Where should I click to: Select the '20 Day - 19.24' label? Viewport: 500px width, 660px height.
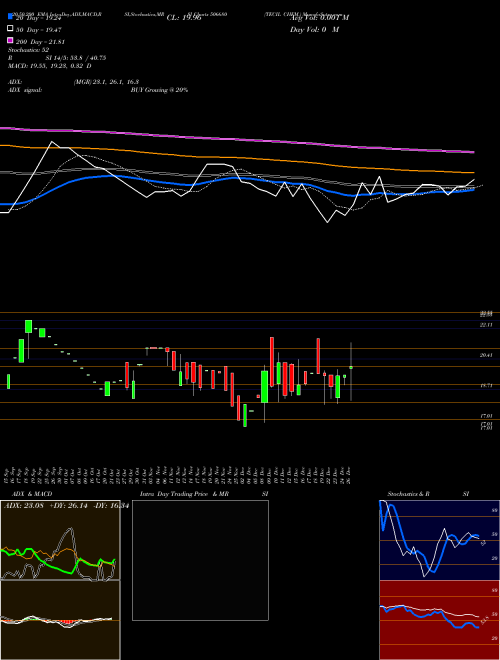point(38,18)
